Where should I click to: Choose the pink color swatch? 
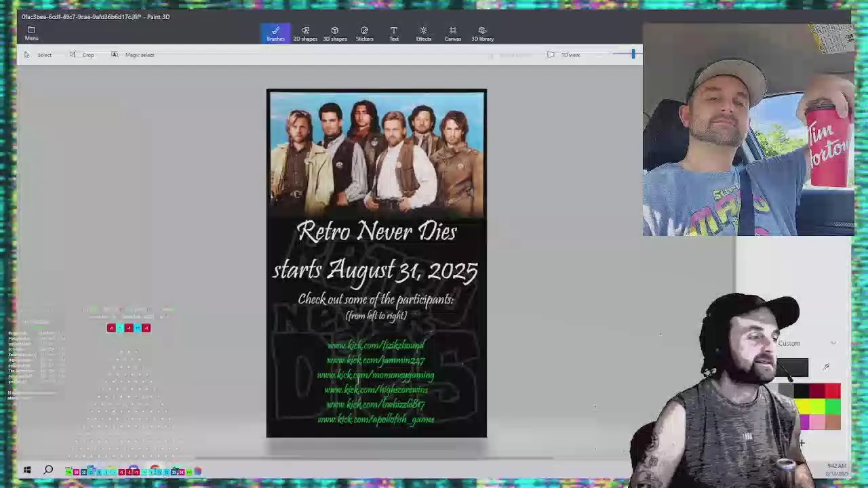[817, 422]
